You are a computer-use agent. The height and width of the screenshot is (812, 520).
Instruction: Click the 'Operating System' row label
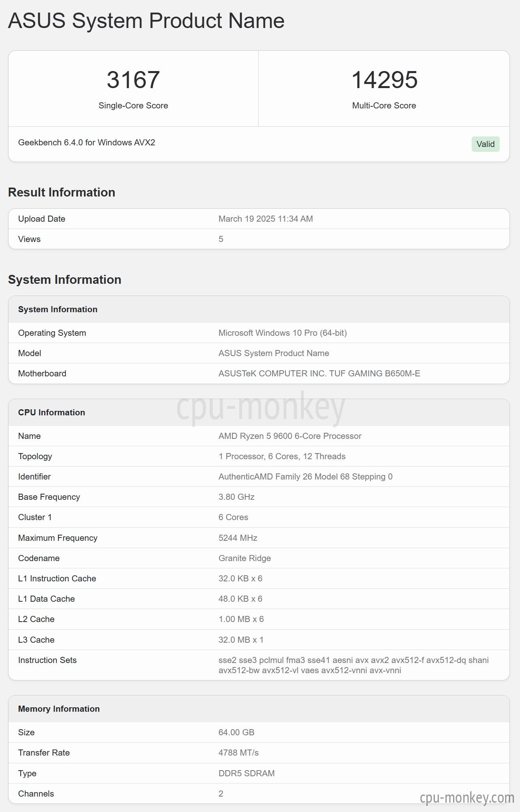pos(52,333)
